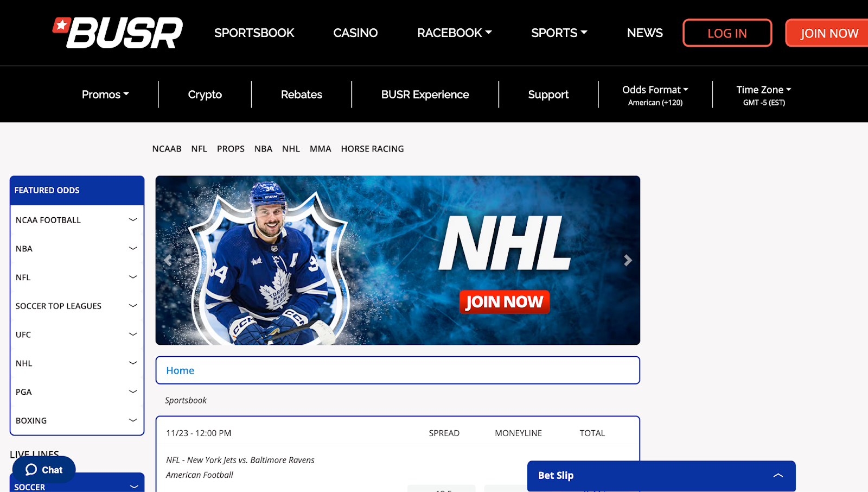
Task: Click the Home breadcrumb link
Action: (x=180, y=370)
